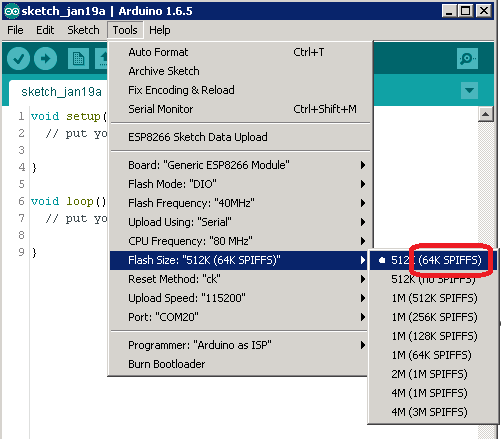Choose the 1M (512K SPIFFS) option

[x=433, y=298]
